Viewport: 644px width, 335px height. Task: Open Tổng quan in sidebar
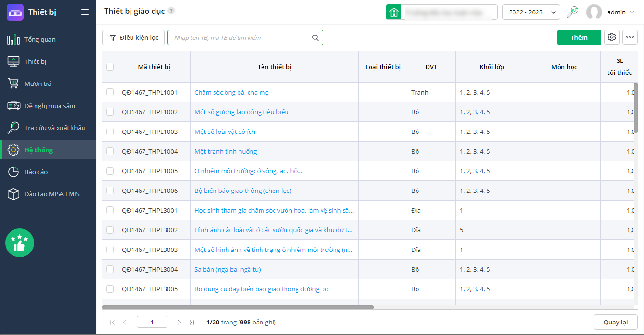48,39
